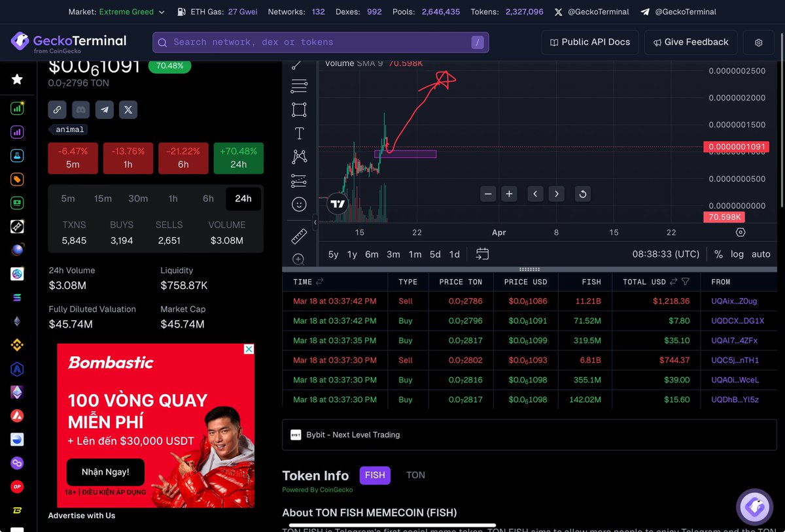
Task: Click the Nhận Ngay! ad button
Action: (105, 472)
